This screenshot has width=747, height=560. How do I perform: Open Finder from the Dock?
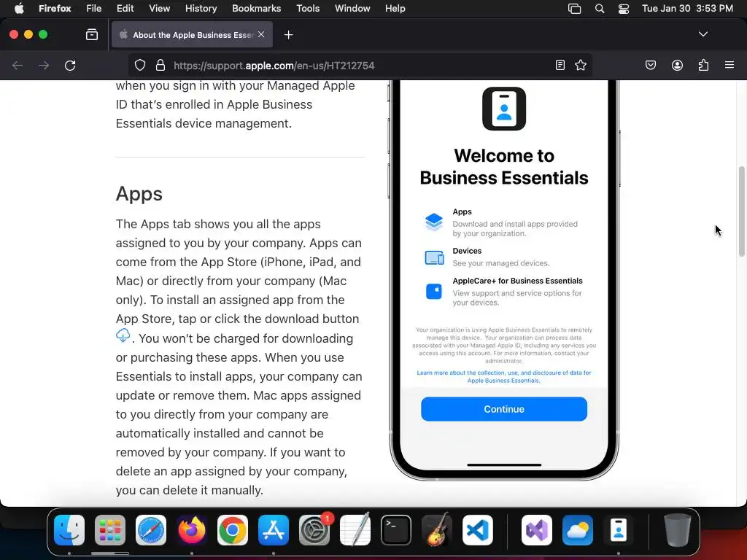pos(69,530)
